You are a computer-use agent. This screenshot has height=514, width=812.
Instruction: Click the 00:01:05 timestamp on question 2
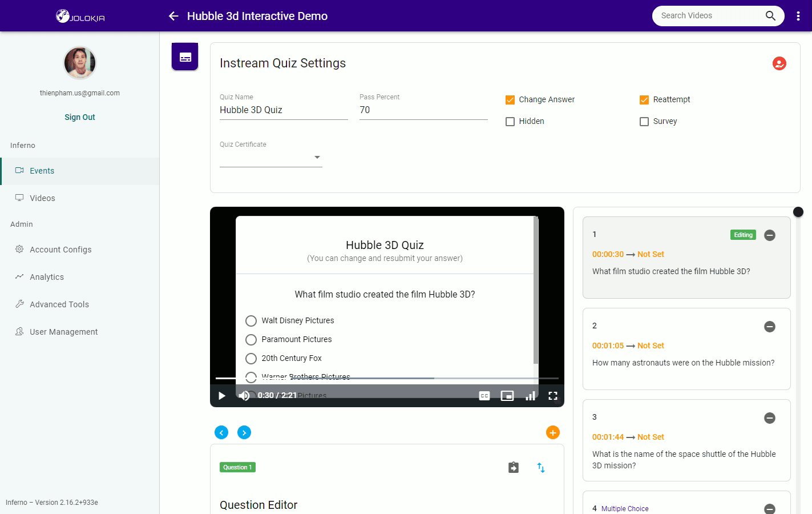coord(608,346)
